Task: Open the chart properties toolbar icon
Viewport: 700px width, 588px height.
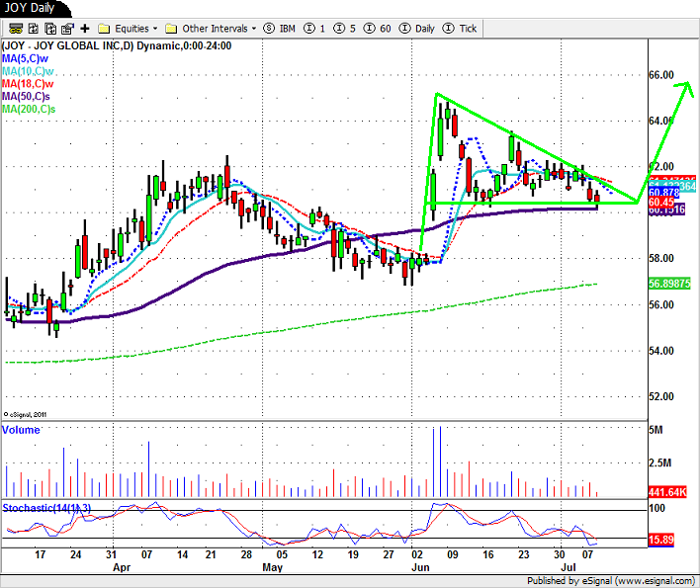Action: coord(67,29)
